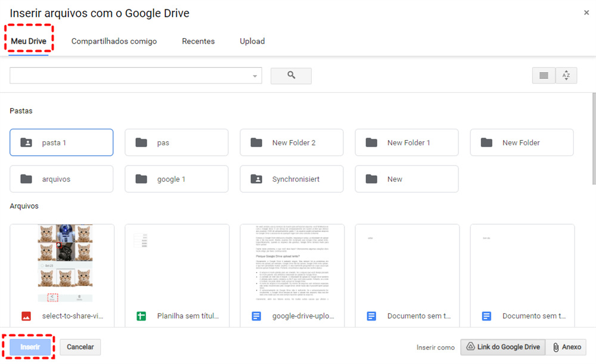Click the image file icon for select-to-share

26,316
